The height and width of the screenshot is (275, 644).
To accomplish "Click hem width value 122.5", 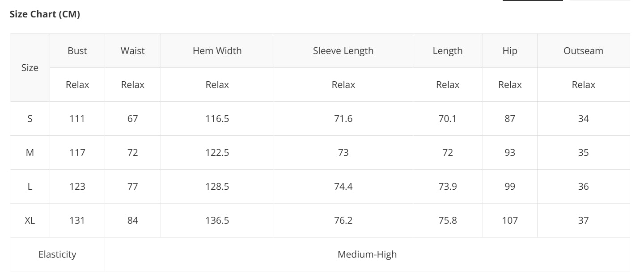I will tap(217, 153).
